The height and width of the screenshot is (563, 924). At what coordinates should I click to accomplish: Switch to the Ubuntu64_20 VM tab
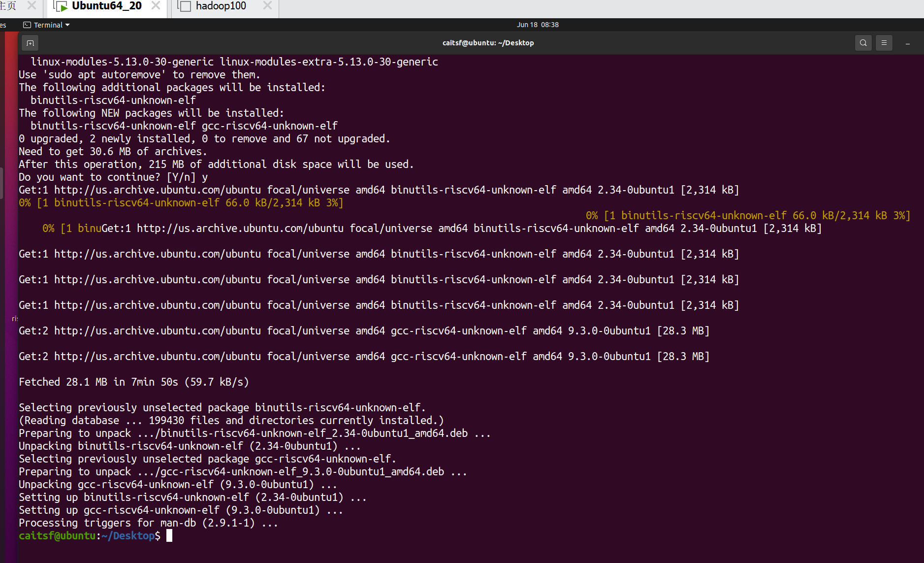pos(107,6)
